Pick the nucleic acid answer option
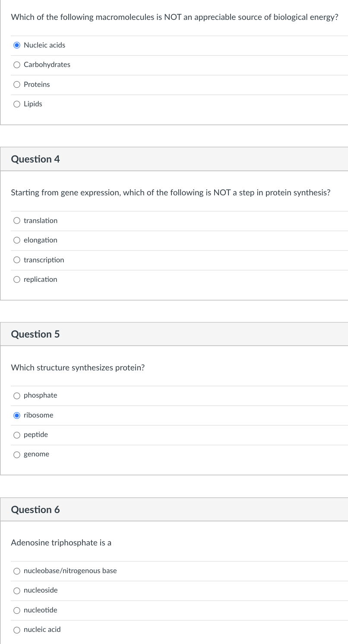This screenshot has height=644, width=348. tap(17, 630)
